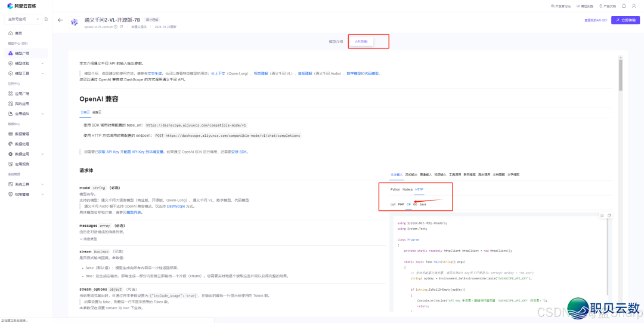The height and width of the screenshot is (323, 644).
Task: Switch to the 模型介绍 tab
Action: [x=336, y=42]
